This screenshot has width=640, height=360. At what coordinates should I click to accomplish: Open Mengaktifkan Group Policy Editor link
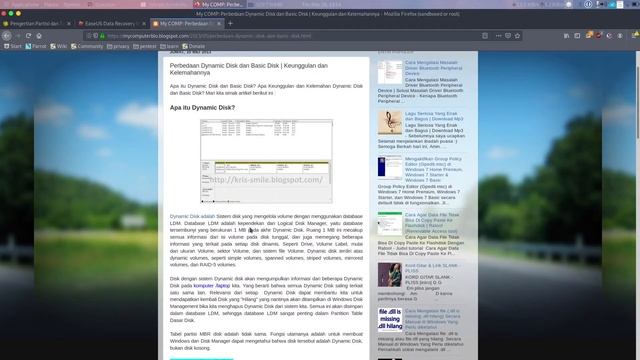click(434, 169)
